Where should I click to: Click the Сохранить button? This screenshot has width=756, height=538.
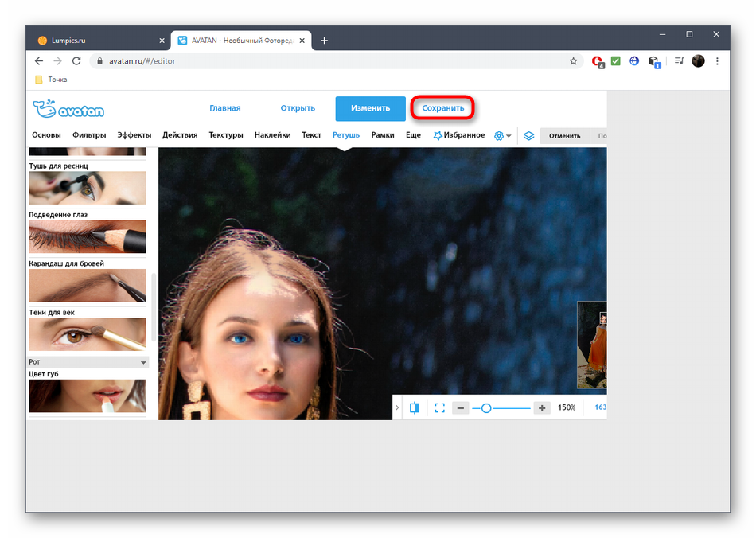pyautogui.click(x=442, y=108)
